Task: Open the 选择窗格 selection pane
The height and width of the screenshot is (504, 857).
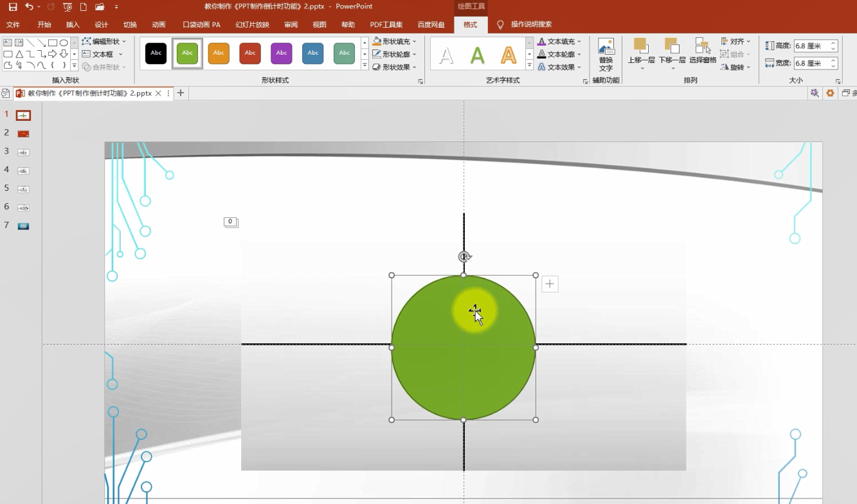Action: [x=703, y=51]
